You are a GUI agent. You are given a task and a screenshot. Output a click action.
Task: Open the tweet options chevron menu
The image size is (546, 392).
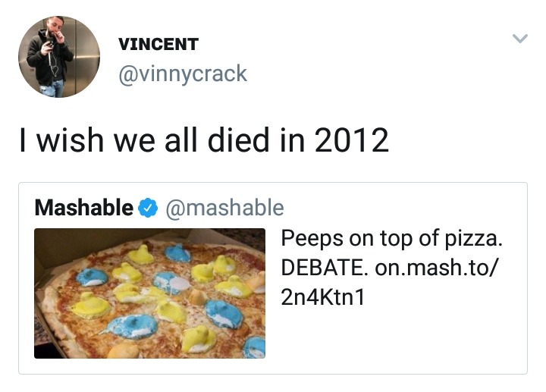coord(519,37)
